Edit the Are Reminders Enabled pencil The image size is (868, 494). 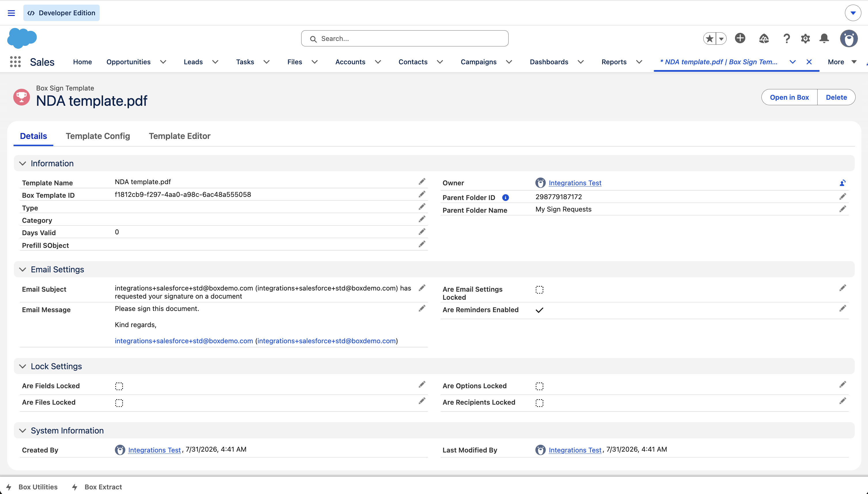point(843,308)
